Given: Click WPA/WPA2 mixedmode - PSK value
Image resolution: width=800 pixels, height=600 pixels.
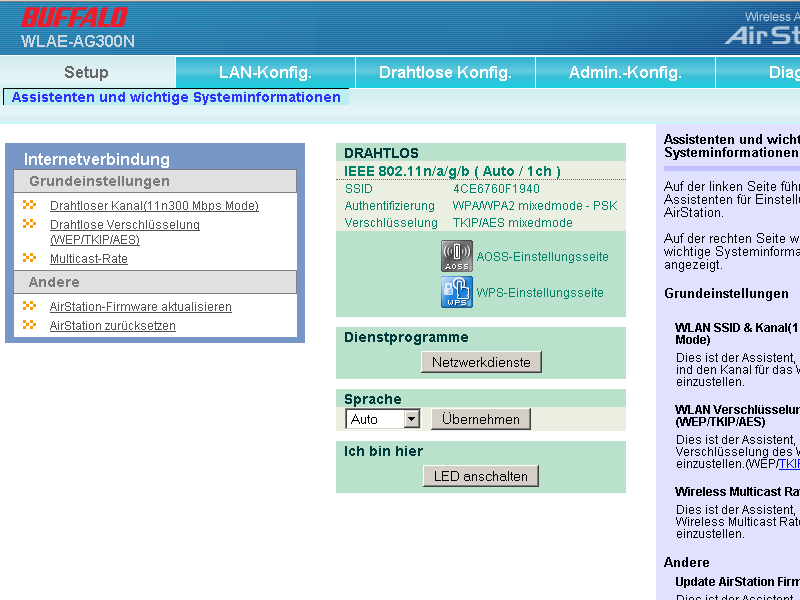Looking at the screenshot, I should tap(535, 206).
